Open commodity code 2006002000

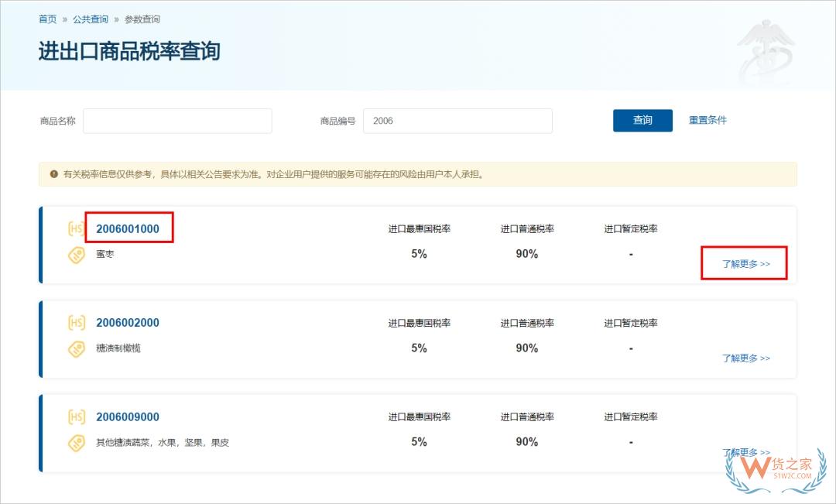[128, 323]
